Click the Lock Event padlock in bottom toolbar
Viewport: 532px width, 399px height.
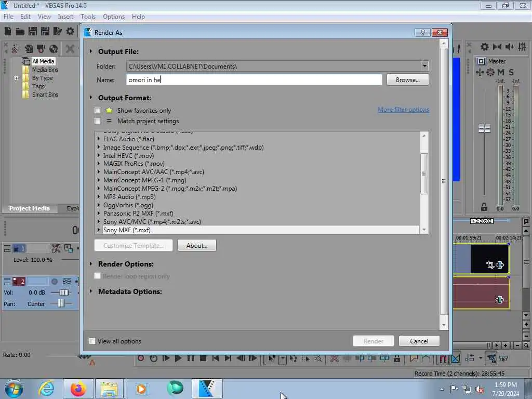pos(396,358)
